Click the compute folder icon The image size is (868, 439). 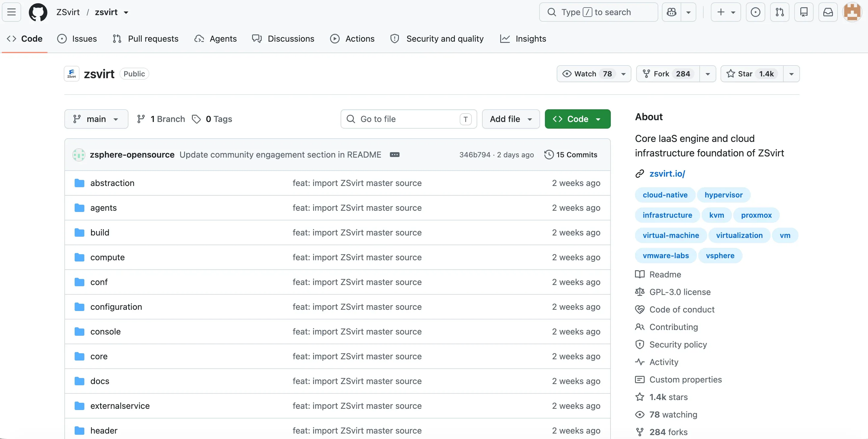coord(79,258)
